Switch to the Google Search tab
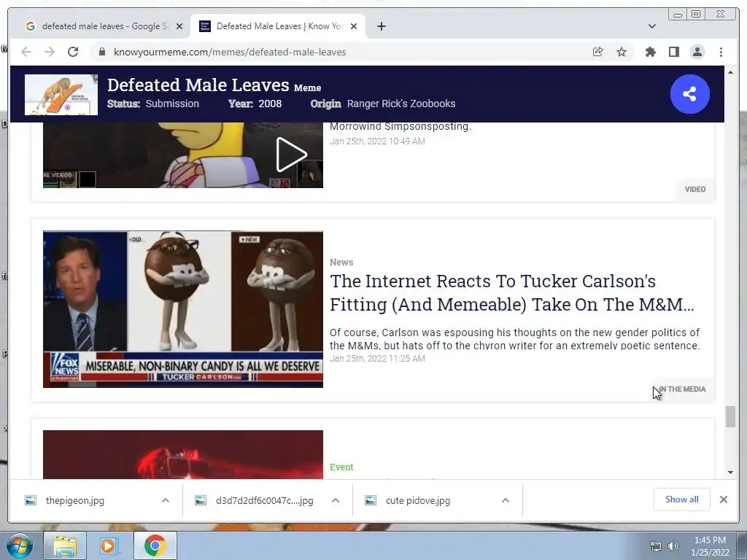Image resolution: width=747 pixels, height=560 pixels. pyautogui.click(x=104, y=26)
